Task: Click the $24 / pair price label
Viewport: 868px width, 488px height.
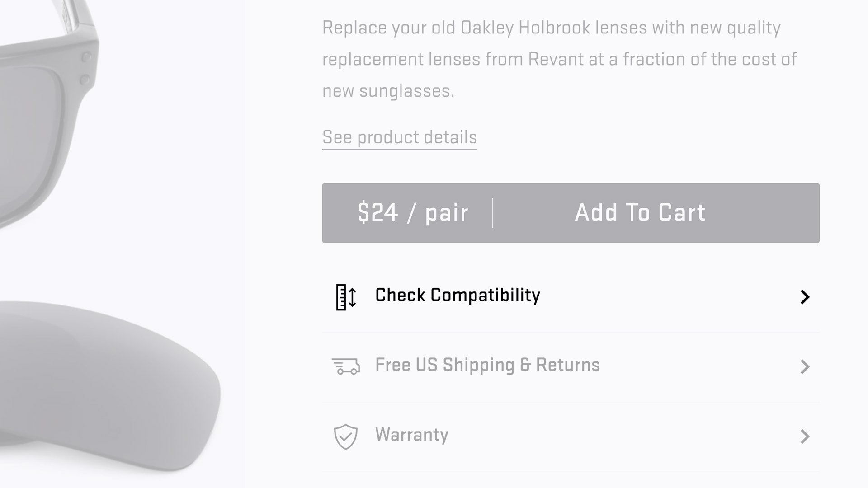Action: click(x=412, y=212)
